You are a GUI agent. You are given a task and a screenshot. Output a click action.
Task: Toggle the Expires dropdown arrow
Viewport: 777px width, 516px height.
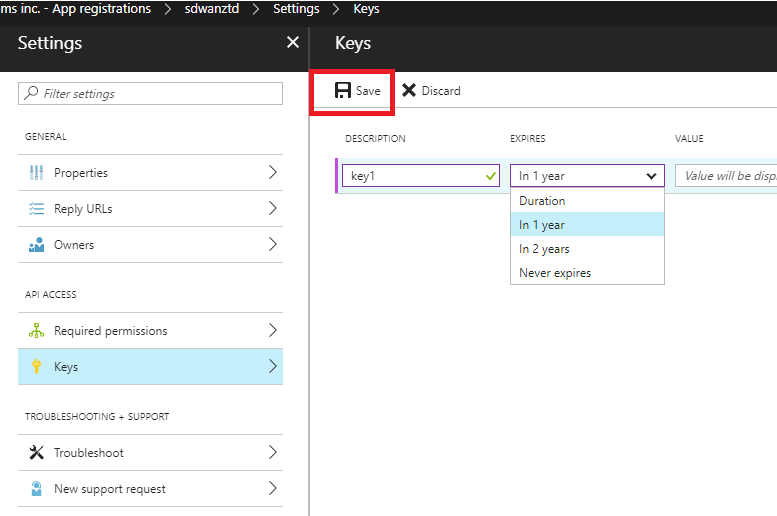651,176
